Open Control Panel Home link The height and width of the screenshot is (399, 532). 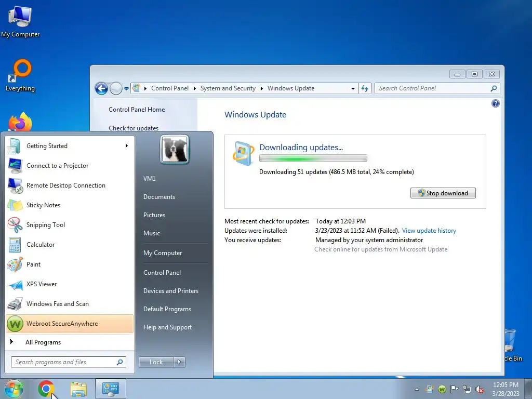(x=137, y=110)
